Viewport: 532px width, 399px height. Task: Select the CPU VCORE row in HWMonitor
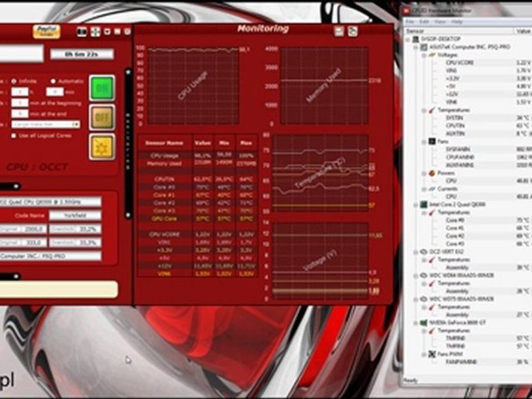(488, 63)
